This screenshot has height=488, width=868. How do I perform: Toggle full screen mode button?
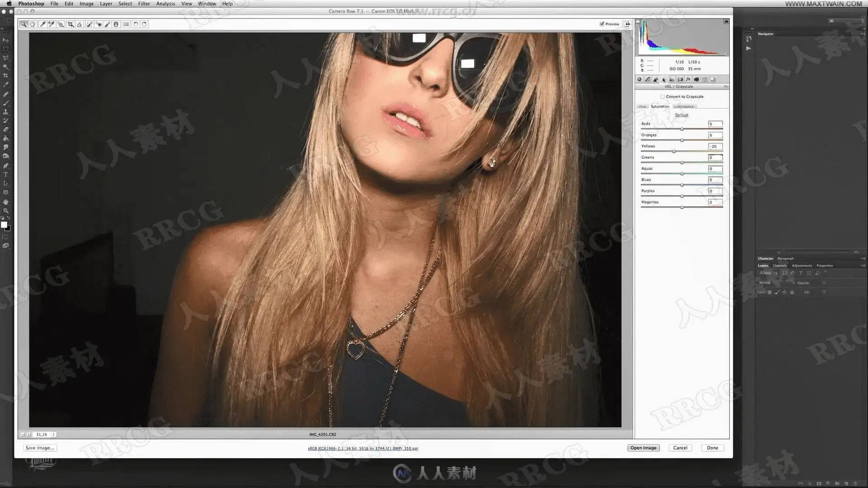[x=627, y=24]
